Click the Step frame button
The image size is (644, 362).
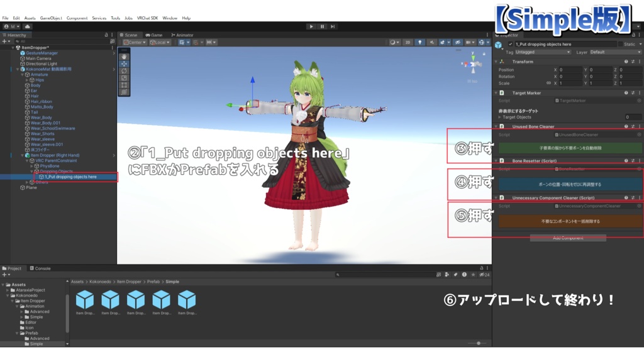[333, 26]
